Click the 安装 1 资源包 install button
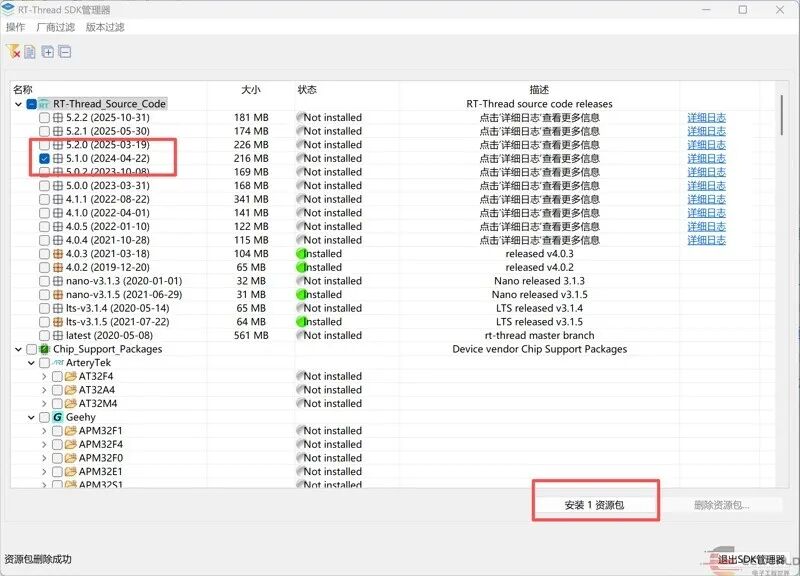The height and width of the screenshot is (576, 800). tap(594, 505)
